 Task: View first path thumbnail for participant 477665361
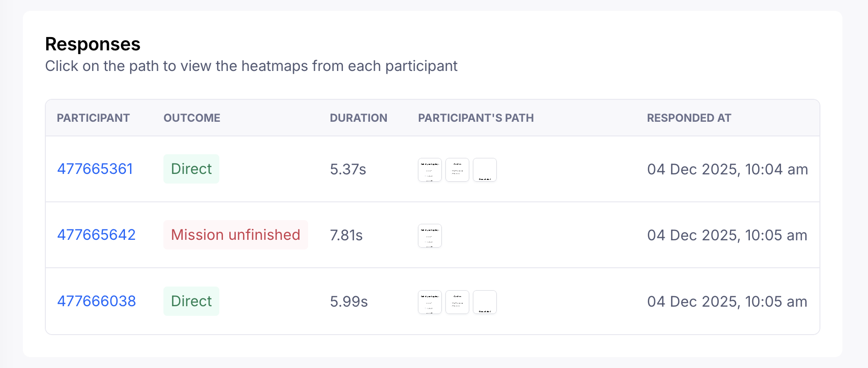[x=430, y=170]
